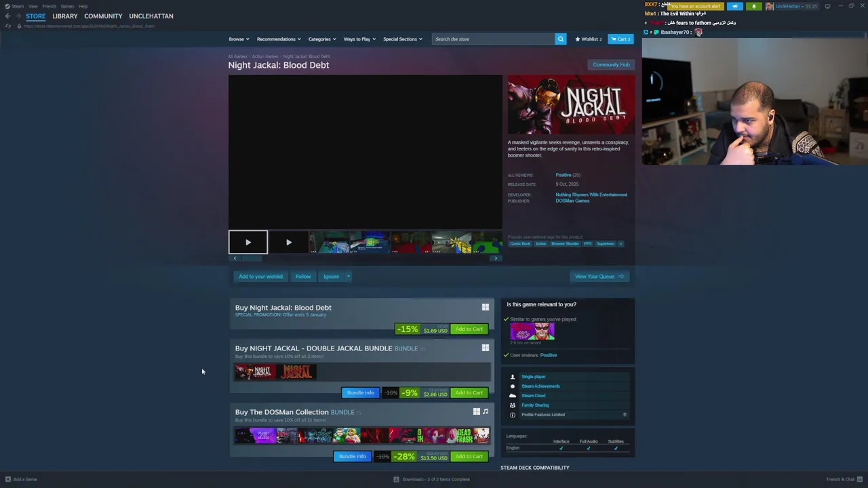This screenshot has width=868, height=488.
Task: Click the Profile Features Limited question mark
Action: pyautogui.click(x=625, y=415)
